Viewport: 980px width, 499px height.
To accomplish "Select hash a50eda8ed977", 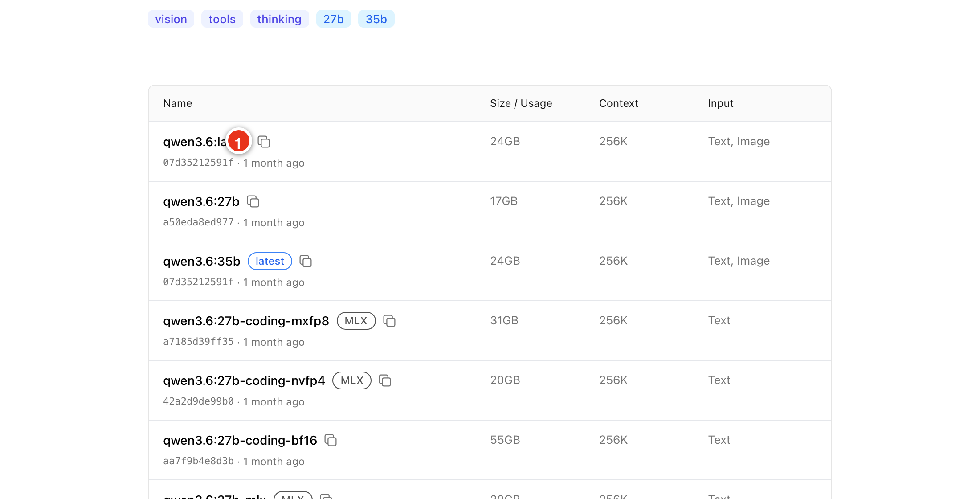I will pyautogui.click(x=198, y=222).
